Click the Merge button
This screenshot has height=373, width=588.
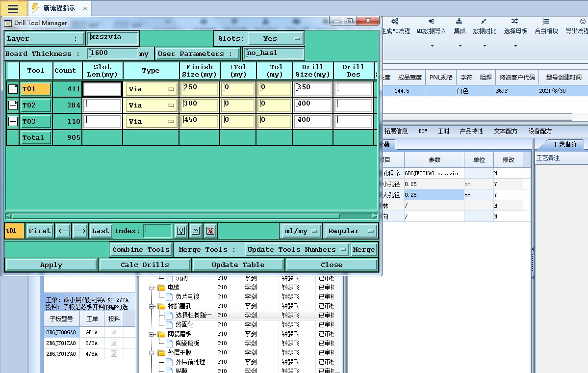coord(364,249)
